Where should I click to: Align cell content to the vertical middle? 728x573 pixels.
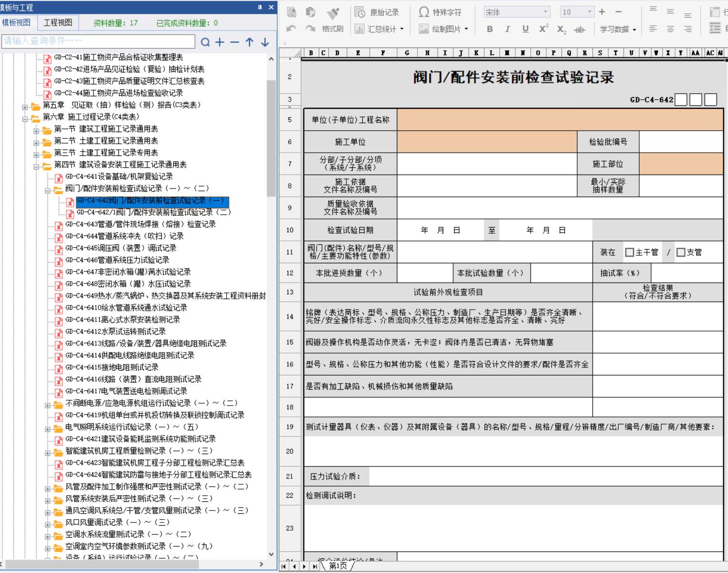pos(670,12)
